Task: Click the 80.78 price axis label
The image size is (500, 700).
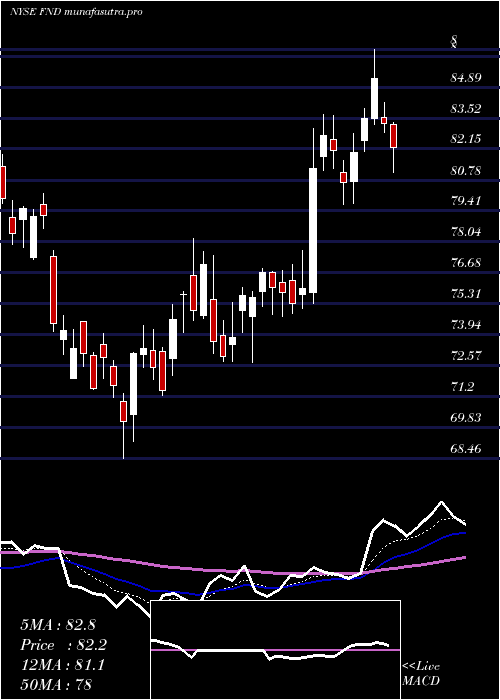Action: 466,171
